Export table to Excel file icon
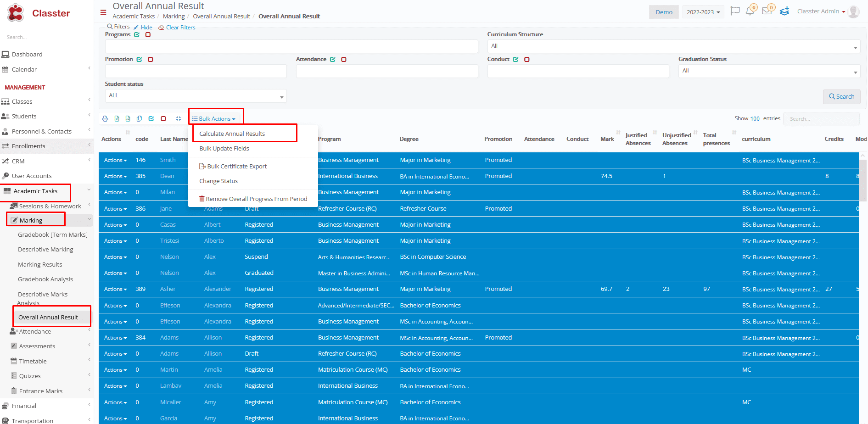 point(117,118)
